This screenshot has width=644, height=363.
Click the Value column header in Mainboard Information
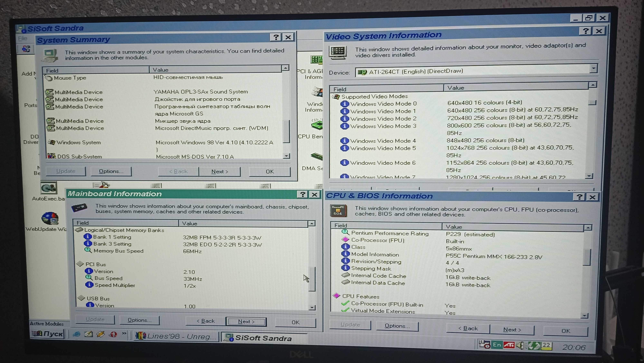tap(243, 223)
